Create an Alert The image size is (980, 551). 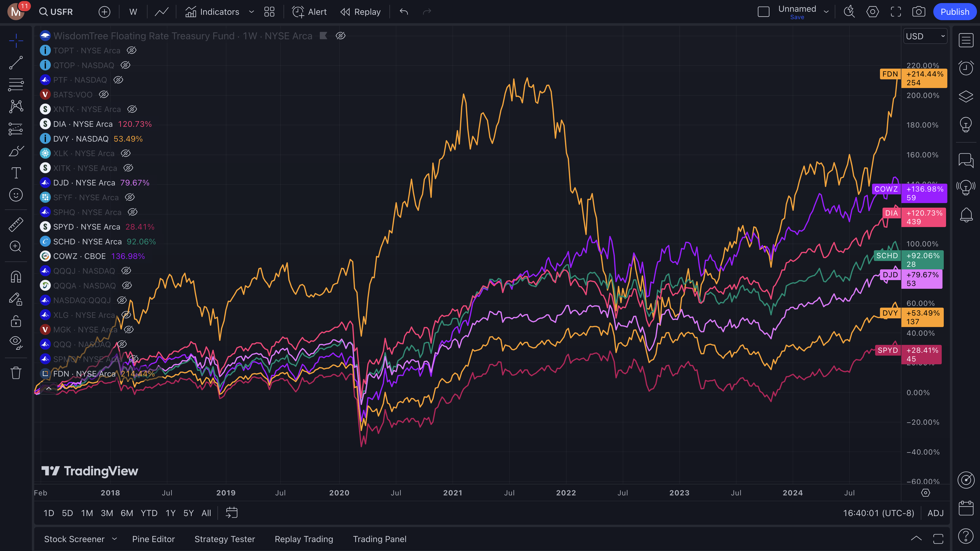pyautogui.click(x=309, y=12)
